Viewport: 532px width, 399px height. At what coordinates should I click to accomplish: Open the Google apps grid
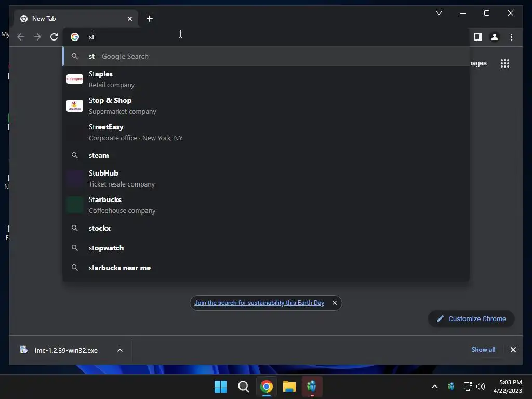pyautogui.click(x=505, y=63)
